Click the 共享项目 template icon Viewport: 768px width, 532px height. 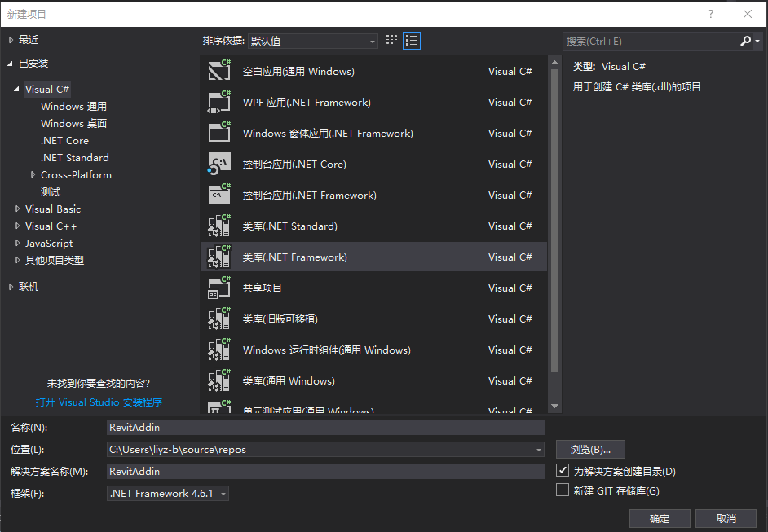219,288
